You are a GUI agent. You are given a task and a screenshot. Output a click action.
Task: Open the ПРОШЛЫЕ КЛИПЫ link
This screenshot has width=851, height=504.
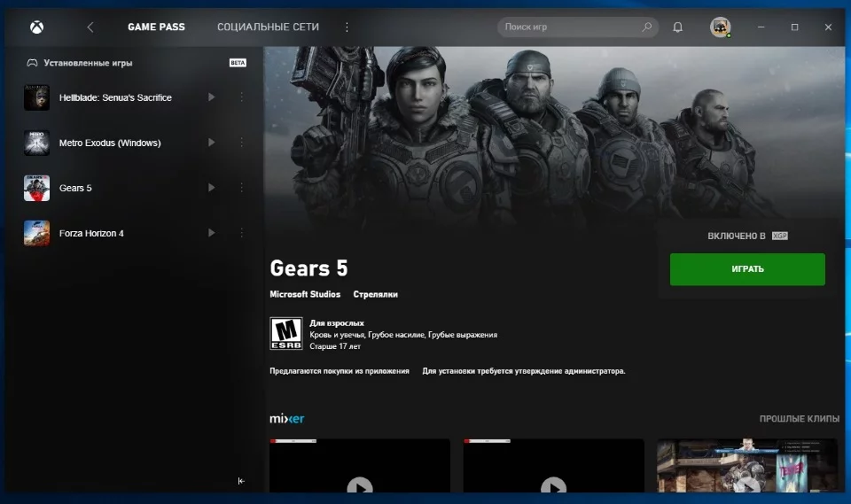(x=799, y=419)
